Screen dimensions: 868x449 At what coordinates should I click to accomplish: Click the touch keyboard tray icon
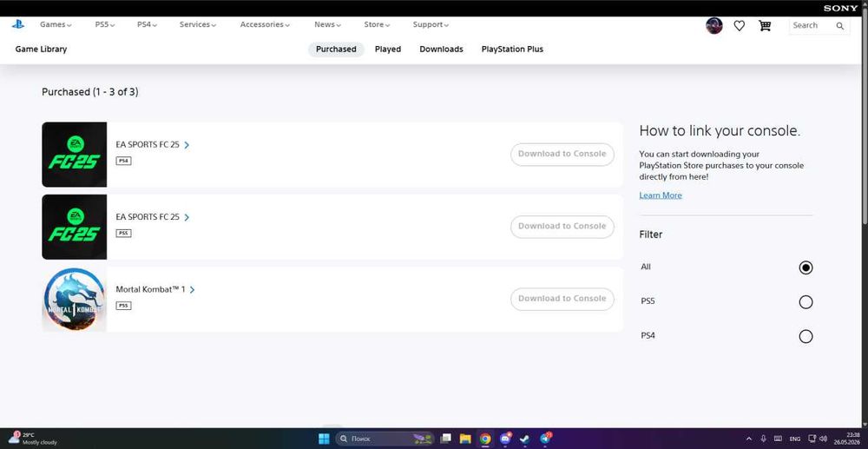778,439
